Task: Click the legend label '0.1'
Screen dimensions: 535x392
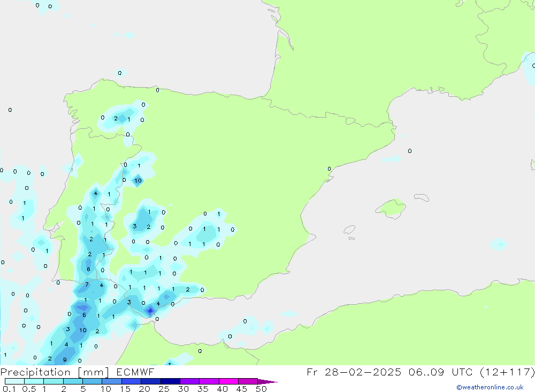Action: click(9, 389)
